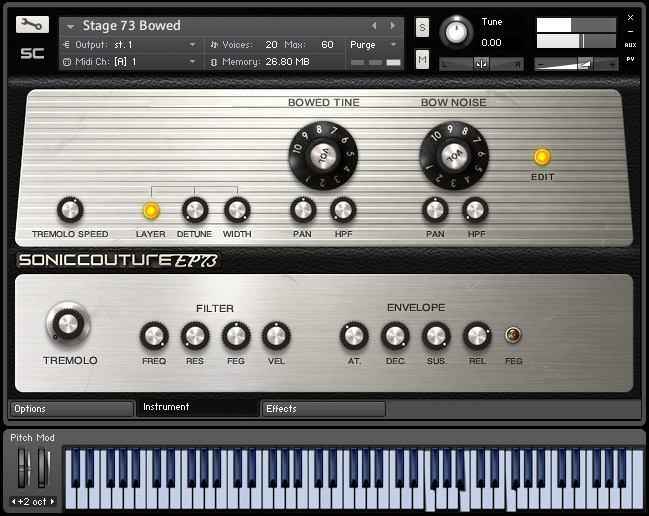Click the large Tremolo knob
649x516 pixels.
(x=68, y=324)
